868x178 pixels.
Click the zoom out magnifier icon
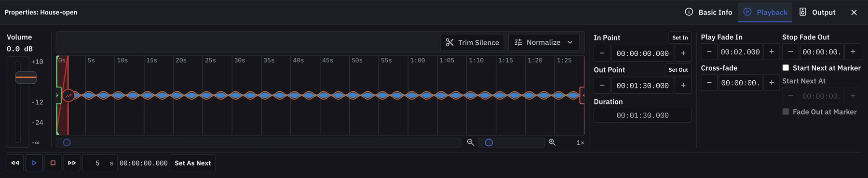[x=471, y=142]
